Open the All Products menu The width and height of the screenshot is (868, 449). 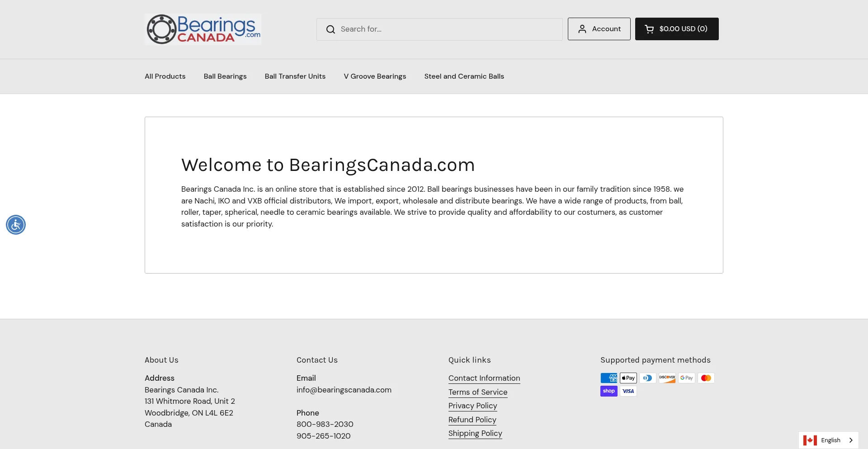(x=165, y=76)
